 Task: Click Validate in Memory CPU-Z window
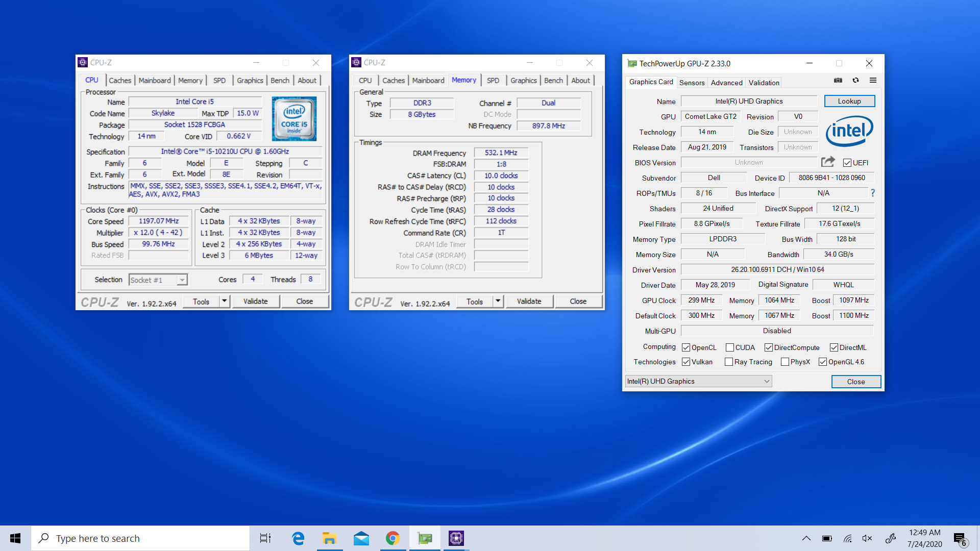coord(529,302)
